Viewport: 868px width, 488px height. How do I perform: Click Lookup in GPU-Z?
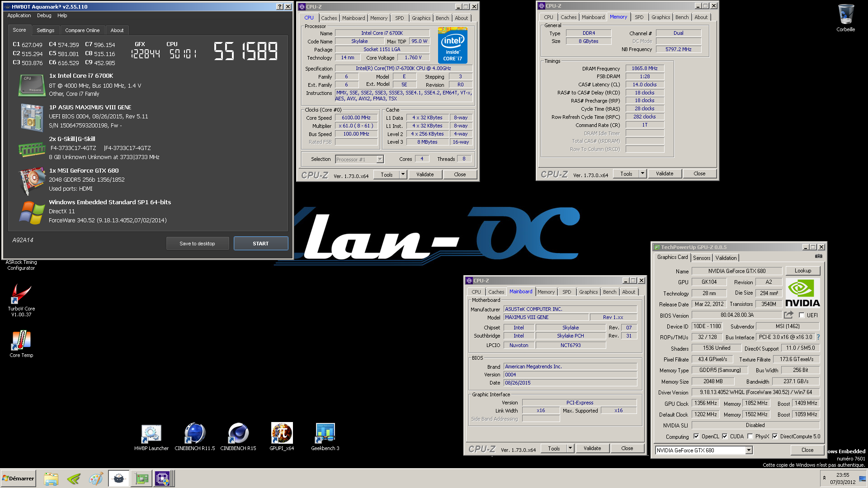[802, 271]
